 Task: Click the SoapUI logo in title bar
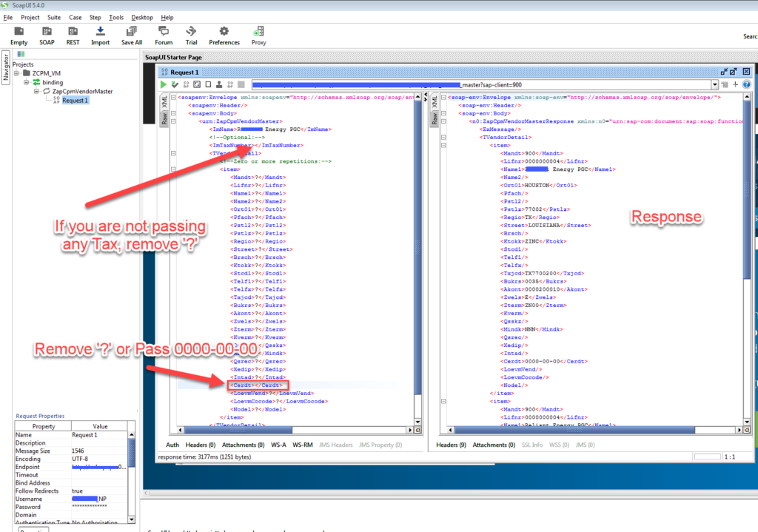tap(5, 5)
